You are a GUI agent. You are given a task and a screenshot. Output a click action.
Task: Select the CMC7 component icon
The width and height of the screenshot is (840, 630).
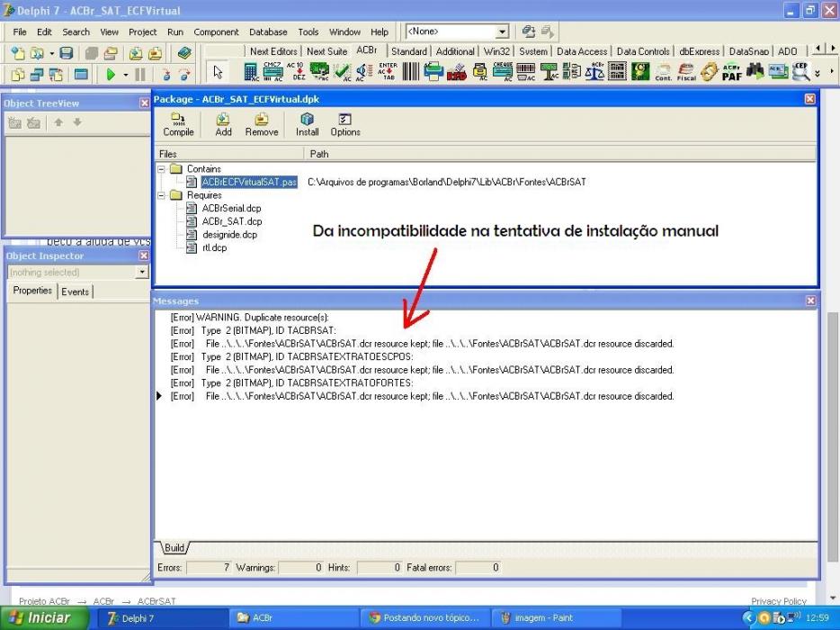(x=273, y=72)
